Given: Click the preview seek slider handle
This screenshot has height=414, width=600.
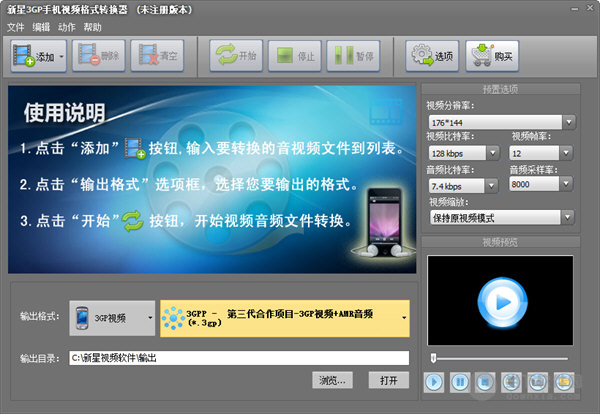Looking at the screenshot, I should [x=433, y=358].
